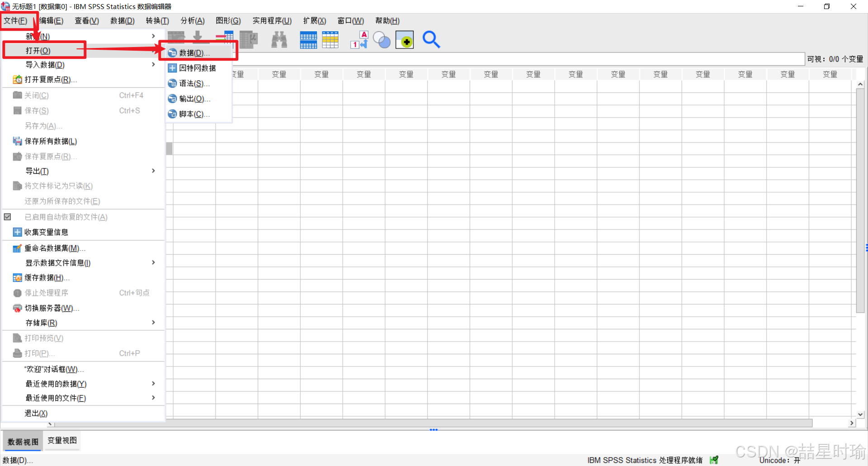Expand the Import Data (导入数据) submenu
This screenshot has height=466, width=868.
(x=154, y=65)
